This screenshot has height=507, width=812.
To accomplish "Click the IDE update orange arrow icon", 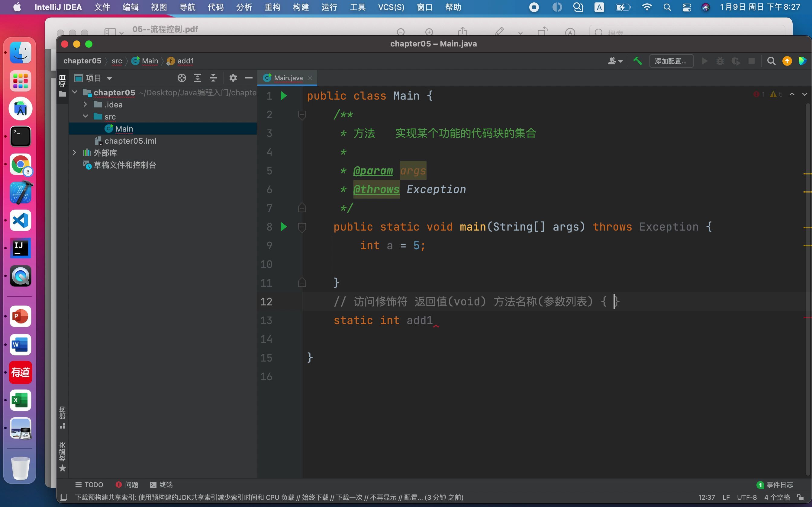I will [x=787, y=61].
